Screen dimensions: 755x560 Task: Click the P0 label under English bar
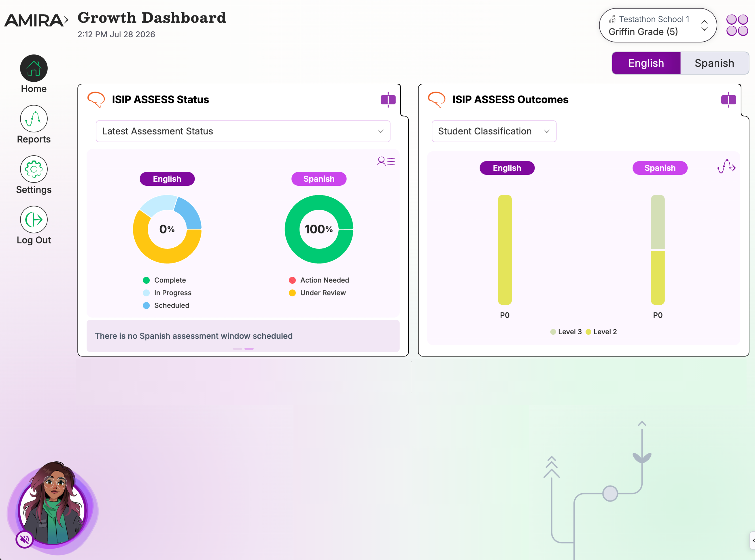coord(505,315)
